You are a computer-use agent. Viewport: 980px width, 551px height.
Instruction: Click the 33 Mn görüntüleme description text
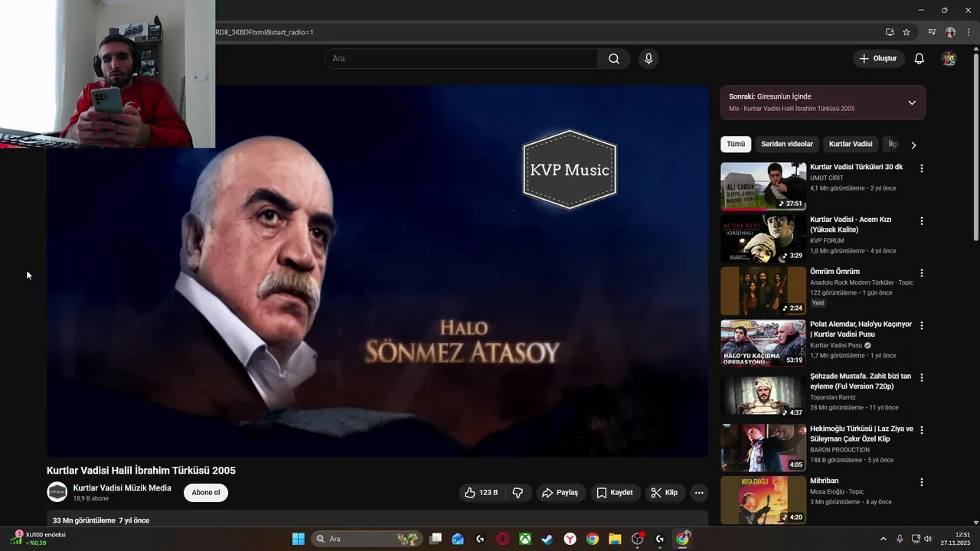(101, 520)
